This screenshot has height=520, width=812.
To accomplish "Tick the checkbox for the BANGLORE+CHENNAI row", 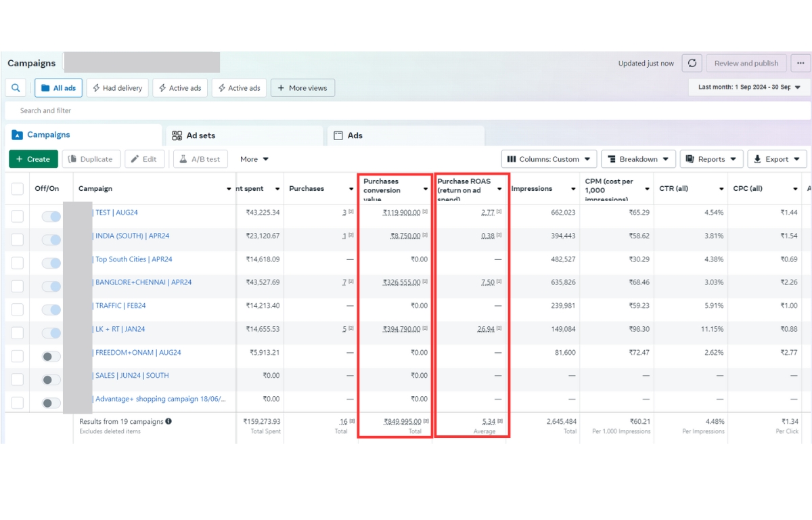I will (18, 286).
